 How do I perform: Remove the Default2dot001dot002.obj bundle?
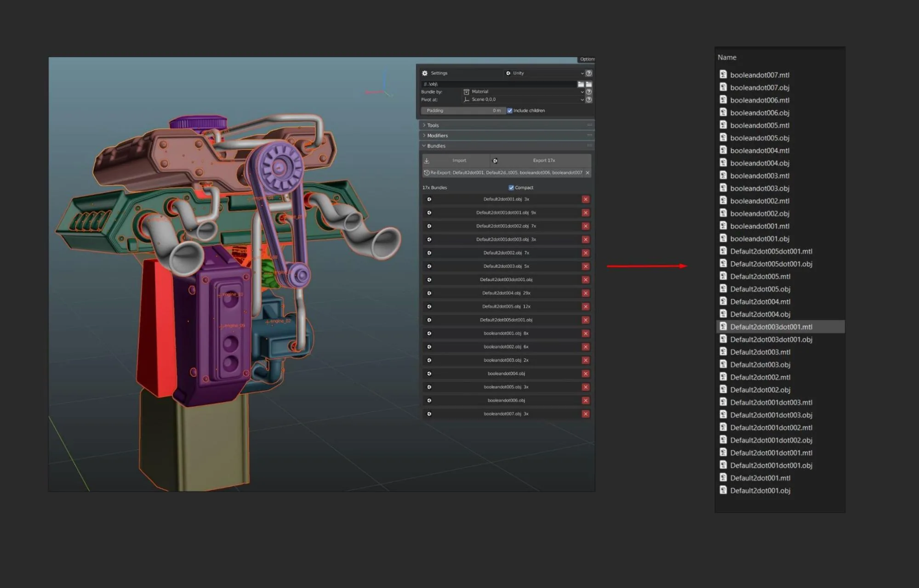click(x=586, y=226)
